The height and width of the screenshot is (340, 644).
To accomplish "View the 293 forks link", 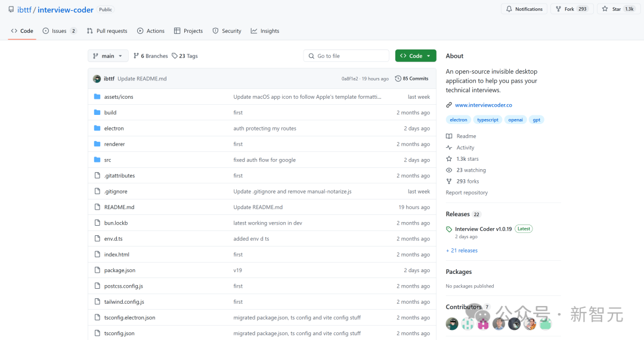I will pyautogui.click(x=463, y=181).
